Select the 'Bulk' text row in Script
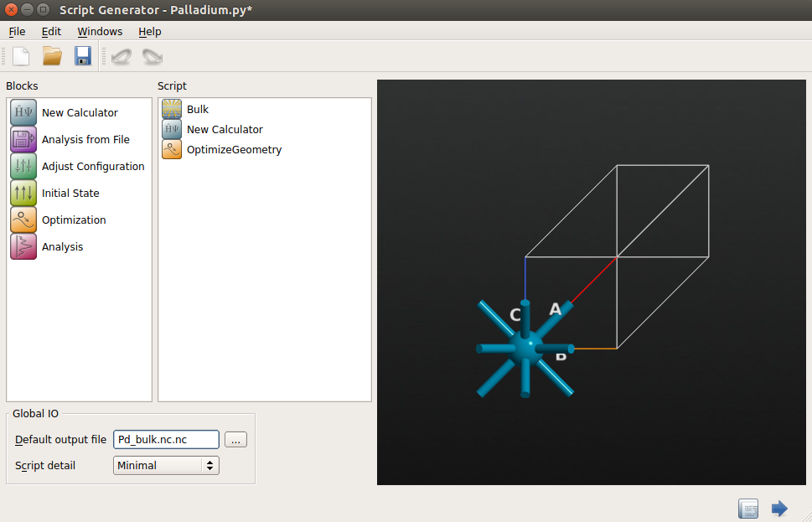This screenshot has width=812, height=522. pyautogui.click(x=198, y=109)
